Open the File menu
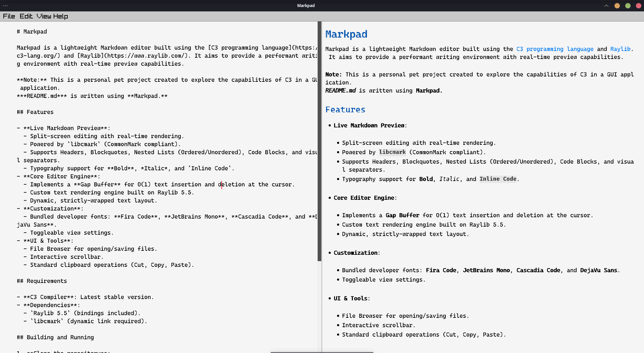Screen dimensions: 644x353 pyautogui.click(x=9, y=16)
